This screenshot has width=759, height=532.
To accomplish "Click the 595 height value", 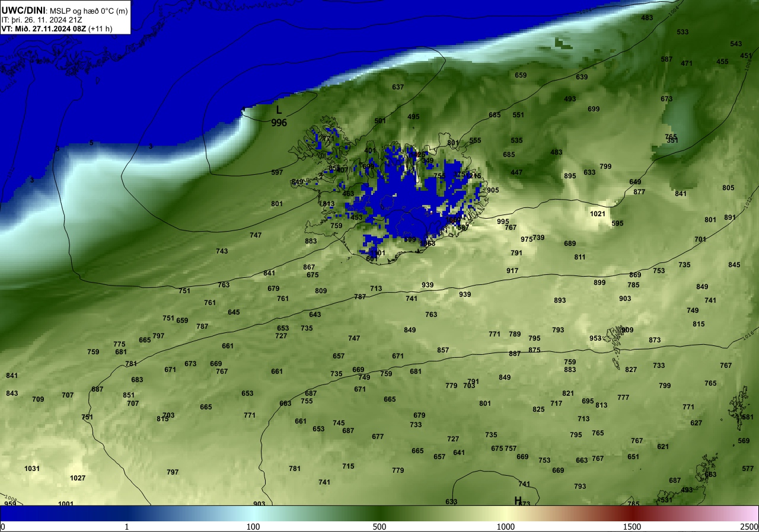I will tap(617, 223).
